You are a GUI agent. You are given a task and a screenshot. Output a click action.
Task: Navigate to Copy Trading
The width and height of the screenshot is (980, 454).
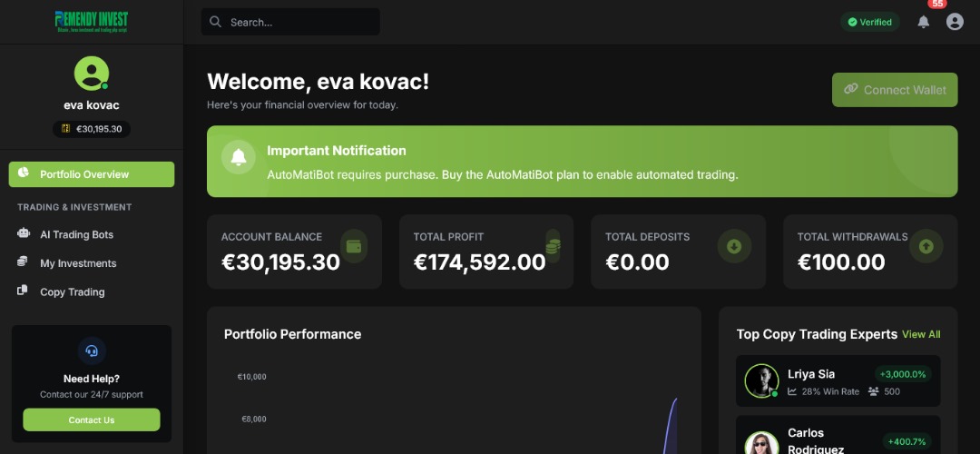pyautogui.click(x=72, y=292)
